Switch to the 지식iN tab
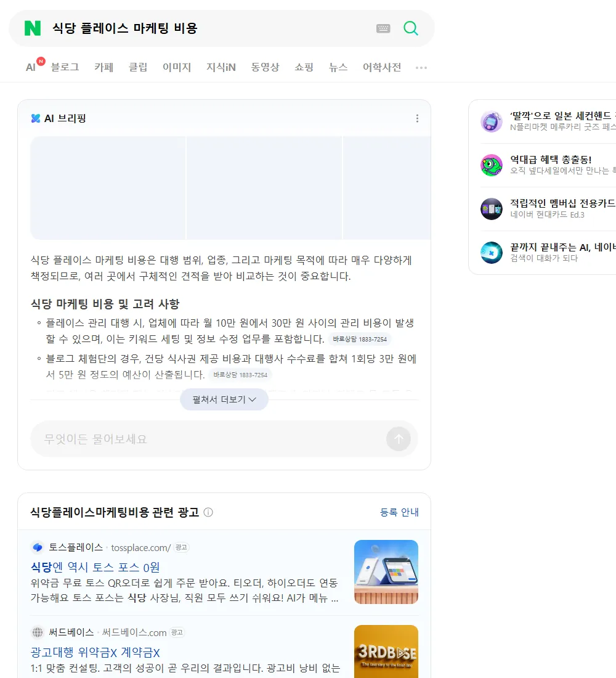 [x=221, y=67]
